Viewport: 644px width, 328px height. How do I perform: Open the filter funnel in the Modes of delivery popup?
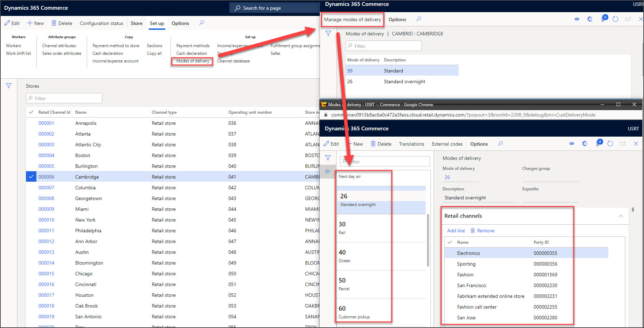(x=328, y=158)
